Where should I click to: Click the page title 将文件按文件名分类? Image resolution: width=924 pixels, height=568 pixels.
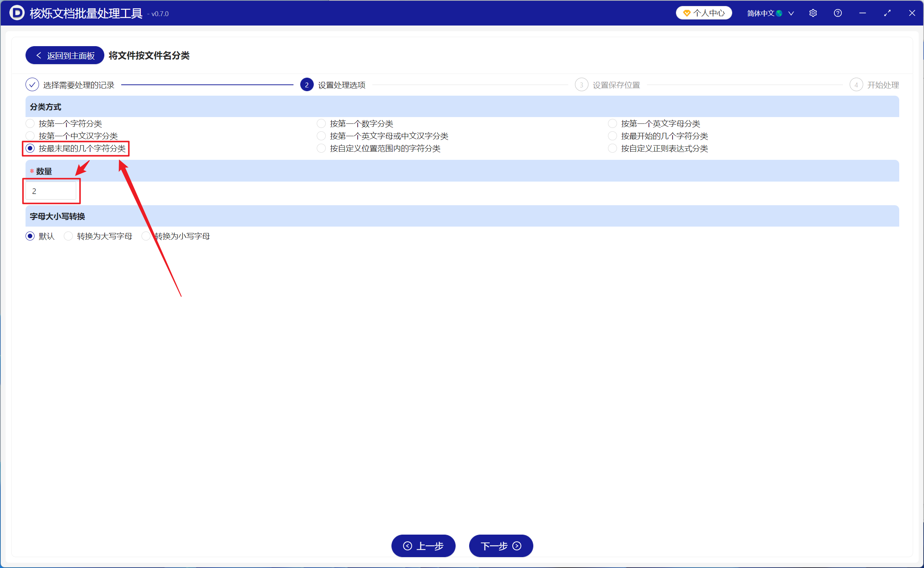coord(149,56)
